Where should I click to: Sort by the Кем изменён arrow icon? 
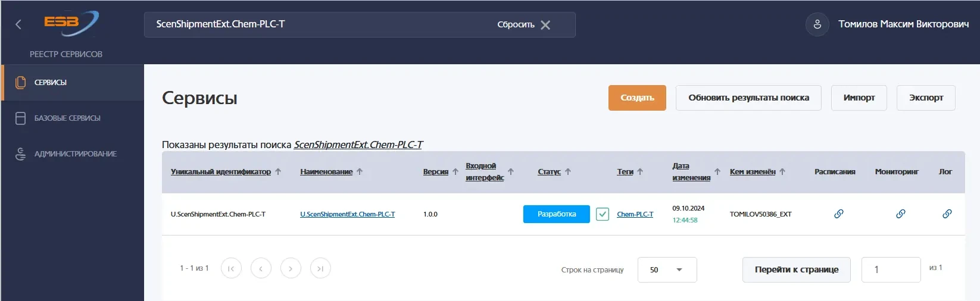782,171
